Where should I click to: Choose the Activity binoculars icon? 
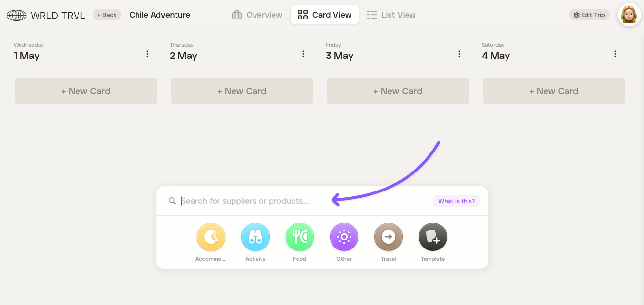click(x=255, y=237)
